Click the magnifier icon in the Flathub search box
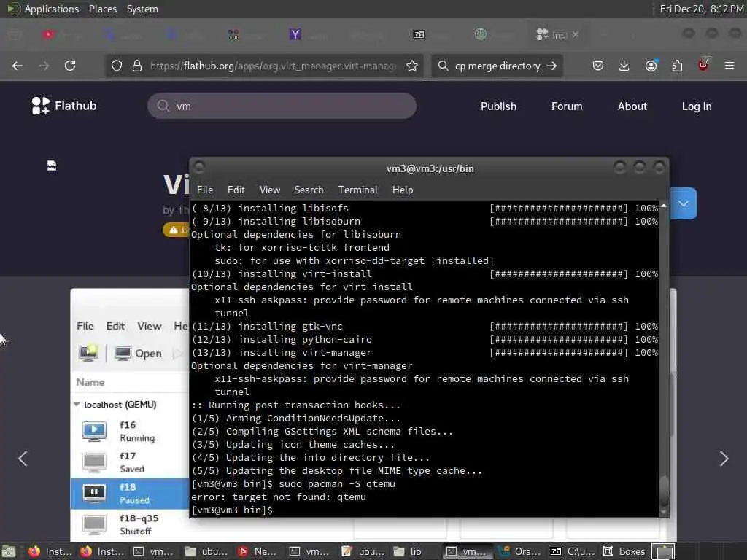Screen dimensions: 747x560 (x=163, y=106)
